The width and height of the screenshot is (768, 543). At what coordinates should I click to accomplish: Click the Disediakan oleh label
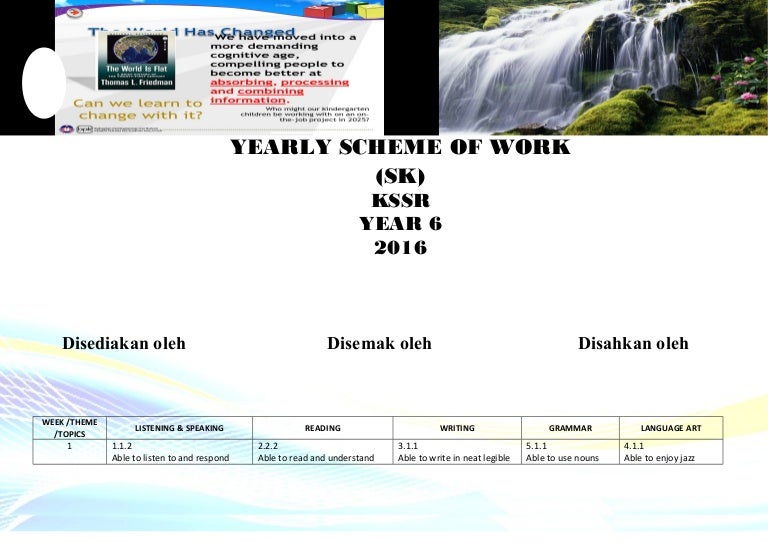[x=124, y=344]
